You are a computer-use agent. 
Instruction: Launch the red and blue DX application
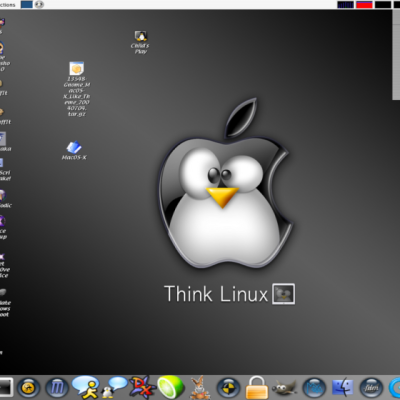click(142, 387)
